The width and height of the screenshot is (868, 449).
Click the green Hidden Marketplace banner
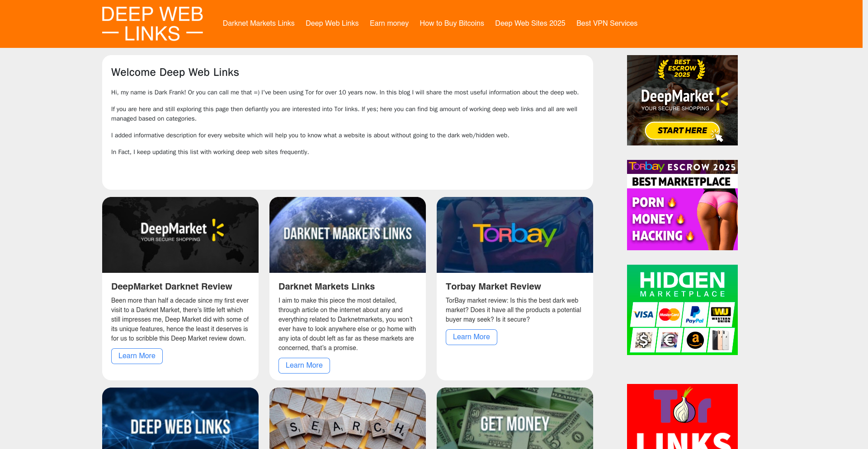pyautogui.click(x=682, y=310)
